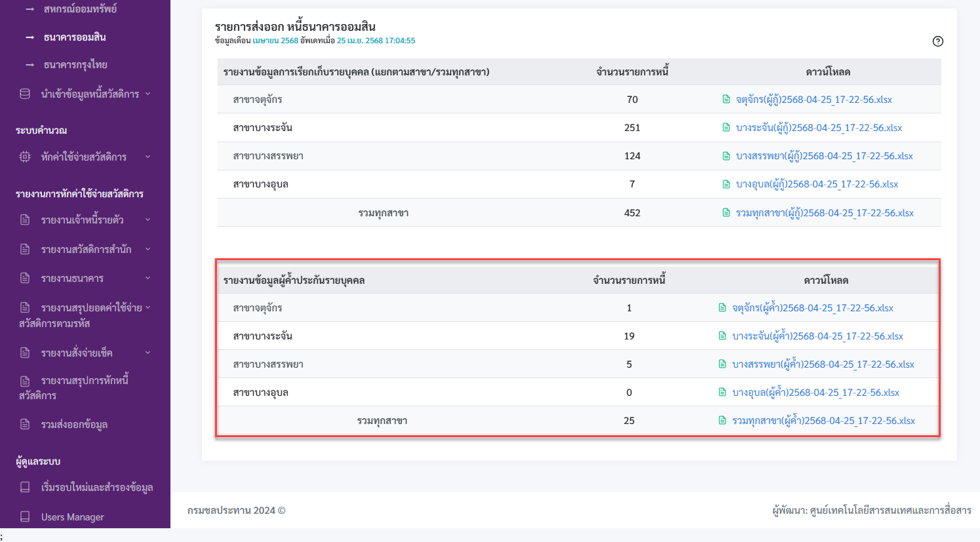This screenshot has height=542, width=980.
Task: Click the chip icon beside หักค่าใช้จ่ายสวัสดิการ
Action: tap(25, 157)
